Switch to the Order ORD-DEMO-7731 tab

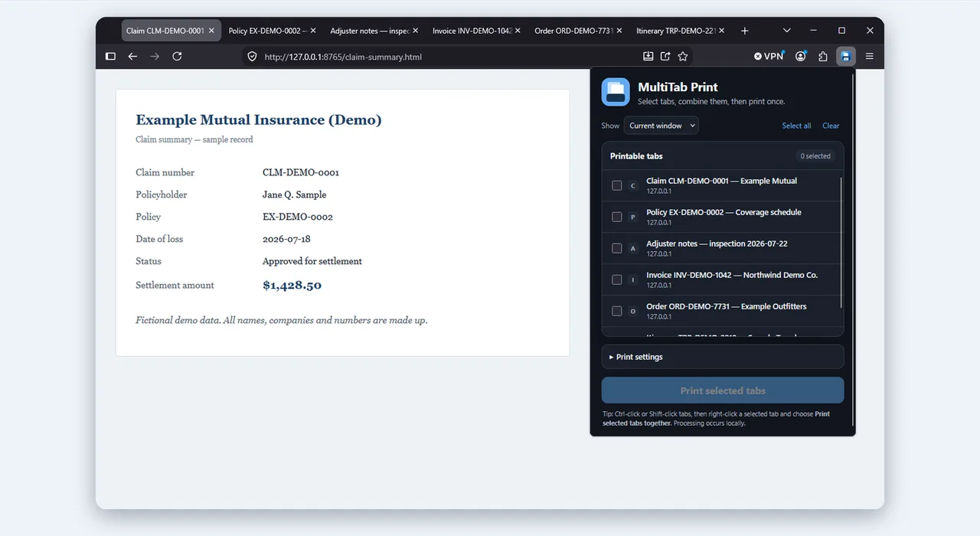[578, 31]
